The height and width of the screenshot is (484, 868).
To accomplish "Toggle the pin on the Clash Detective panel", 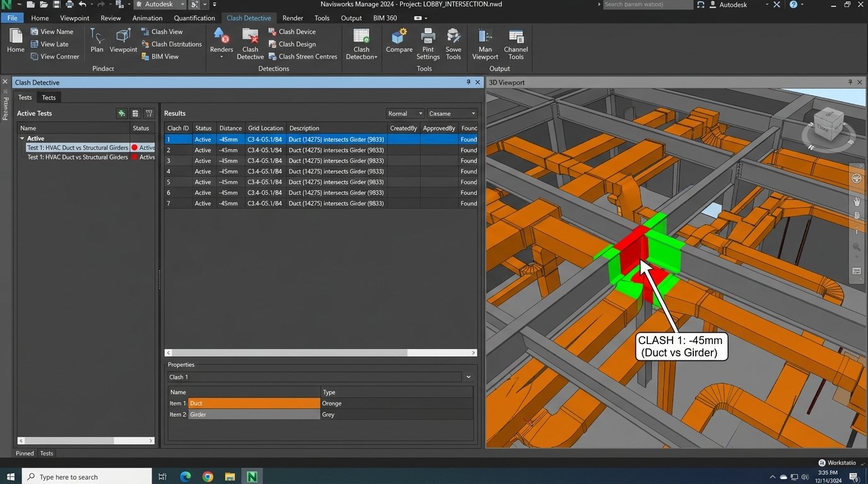I will (x=469, y=82).
